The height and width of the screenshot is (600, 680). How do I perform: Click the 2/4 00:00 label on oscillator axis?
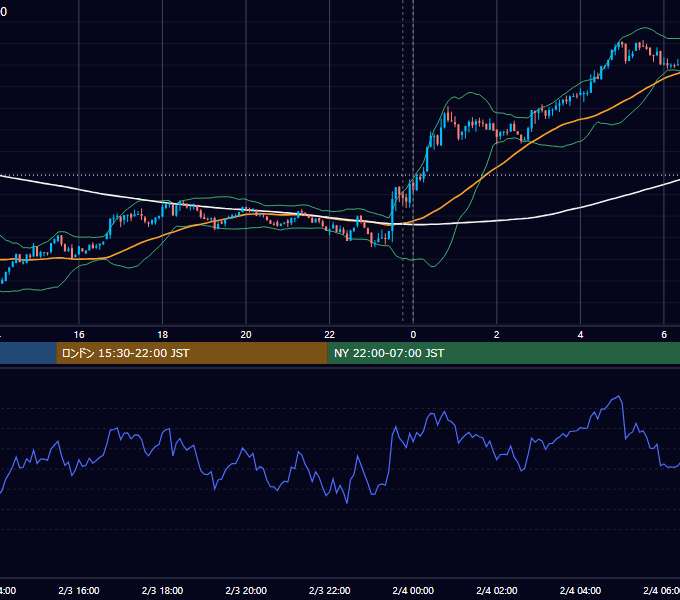(413, 590)
